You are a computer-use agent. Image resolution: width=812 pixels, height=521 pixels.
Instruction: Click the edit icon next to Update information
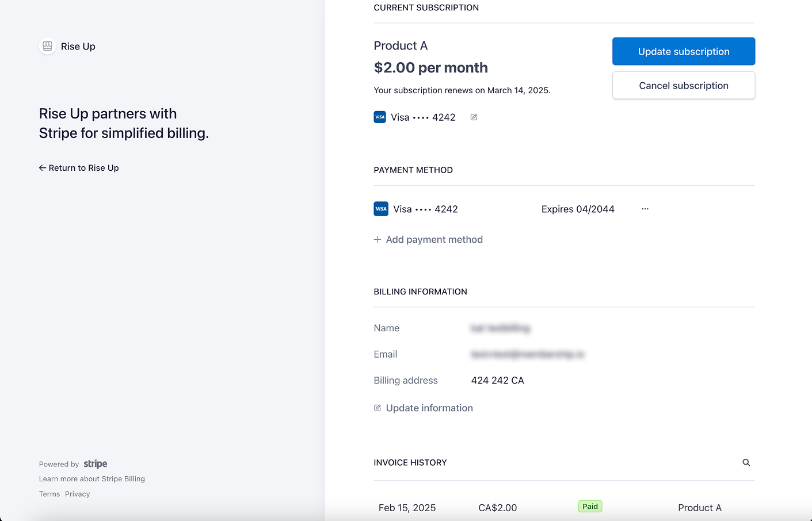click(x=377, y=408)
